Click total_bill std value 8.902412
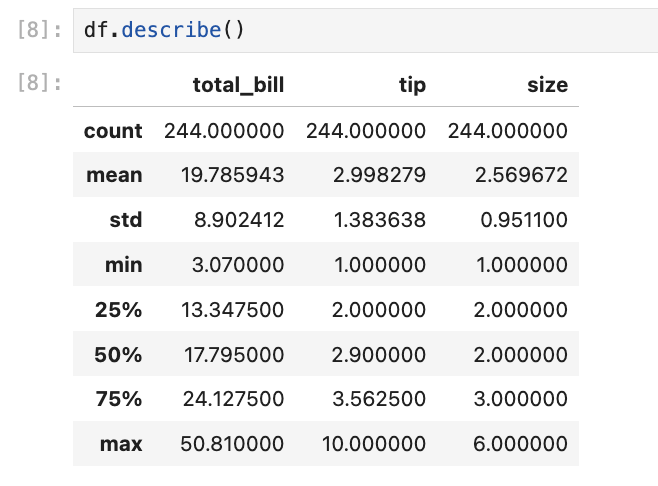The width and height of the screenshot is (658, 486). (239, 220)
